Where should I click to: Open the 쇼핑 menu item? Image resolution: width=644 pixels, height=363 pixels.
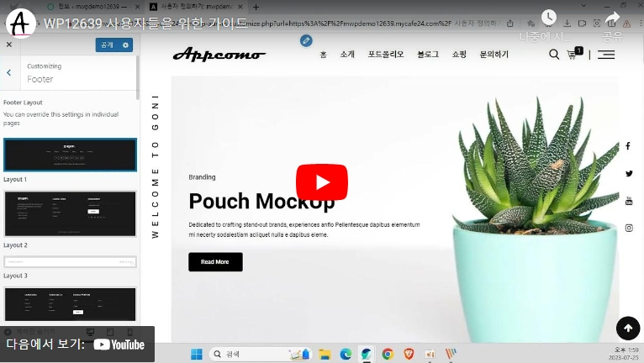pos(459,55)
